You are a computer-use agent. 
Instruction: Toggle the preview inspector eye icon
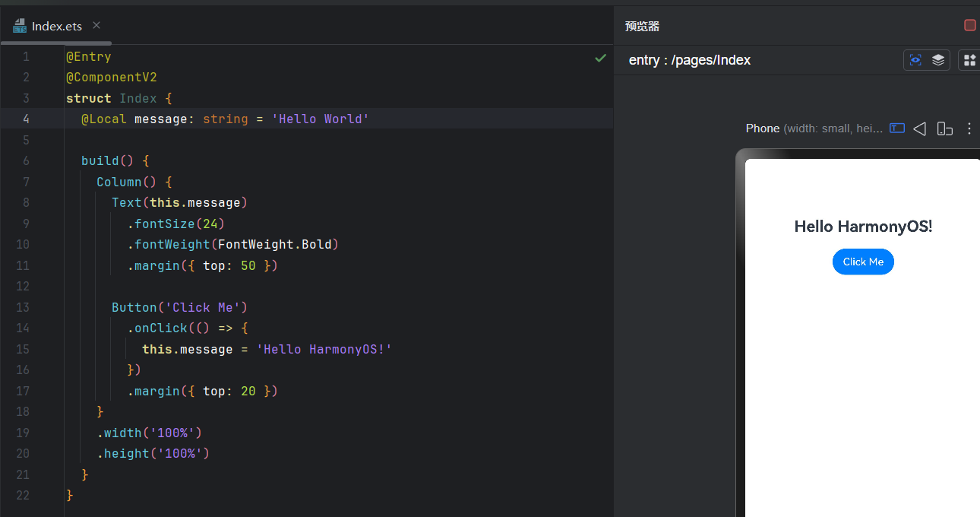pyautogui.click(x=915, y=60)
